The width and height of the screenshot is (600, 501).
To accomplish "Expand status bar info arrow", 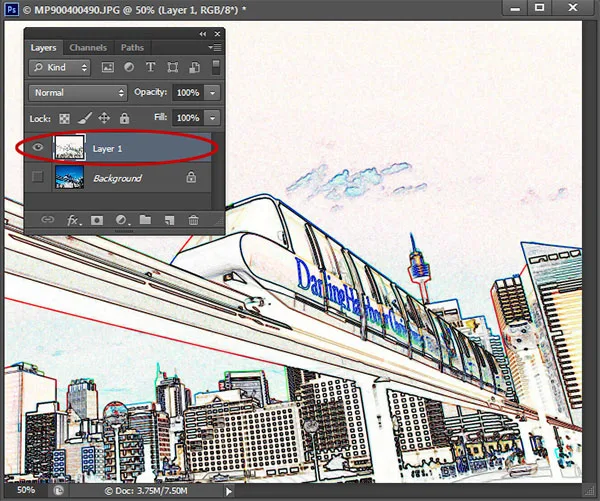I will [x=229, y=491].
